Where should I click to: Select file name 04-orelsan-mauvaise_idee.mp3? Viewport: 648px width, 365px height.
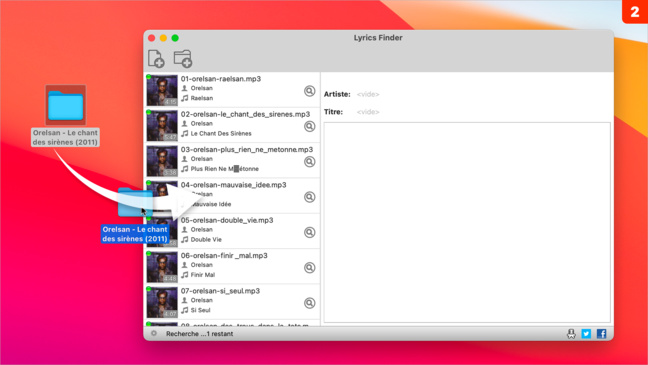[233, 185]
